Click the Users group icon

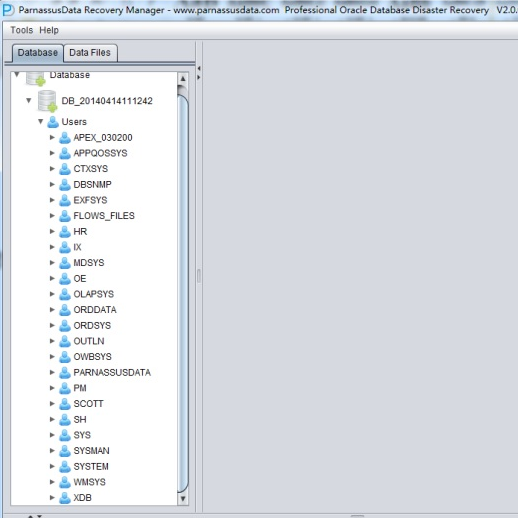coord(53,122)
